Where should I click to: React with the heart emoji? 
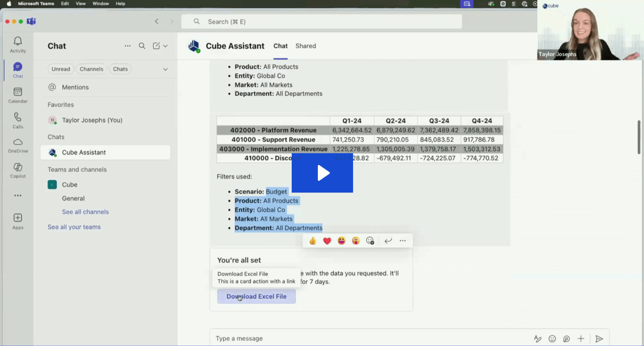point(327,240)
